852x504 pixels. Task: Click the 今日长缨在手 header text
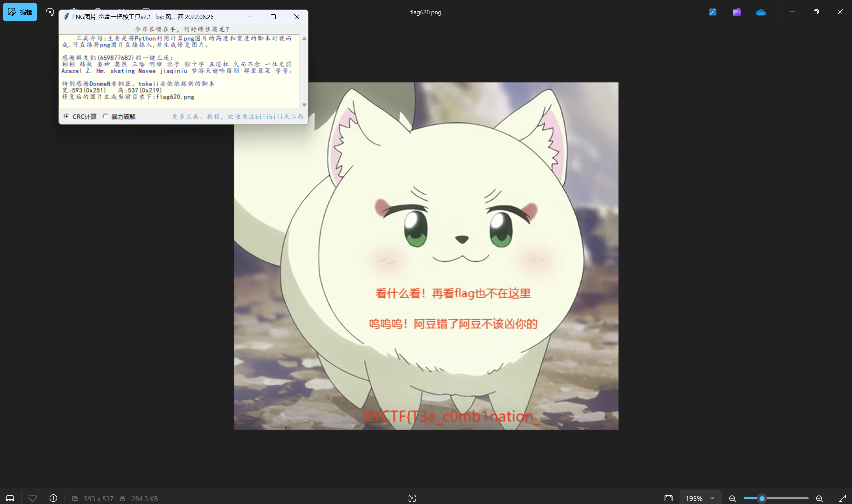182,29
